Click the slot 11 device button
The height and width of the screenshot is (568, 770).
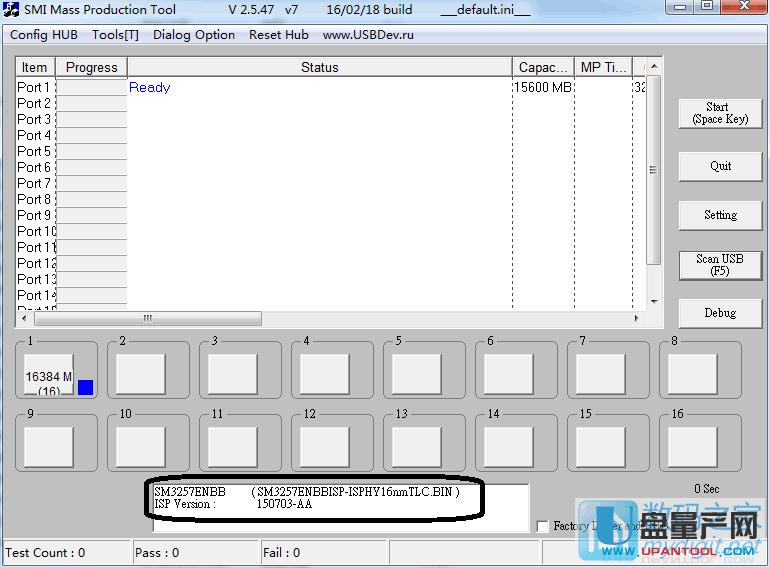(233, 447)
